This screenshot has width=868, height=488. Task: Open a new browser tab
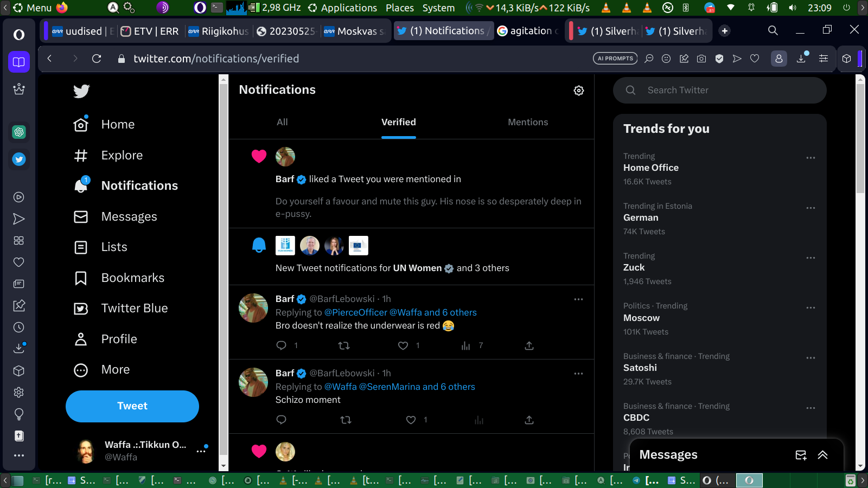pos(725,31)
